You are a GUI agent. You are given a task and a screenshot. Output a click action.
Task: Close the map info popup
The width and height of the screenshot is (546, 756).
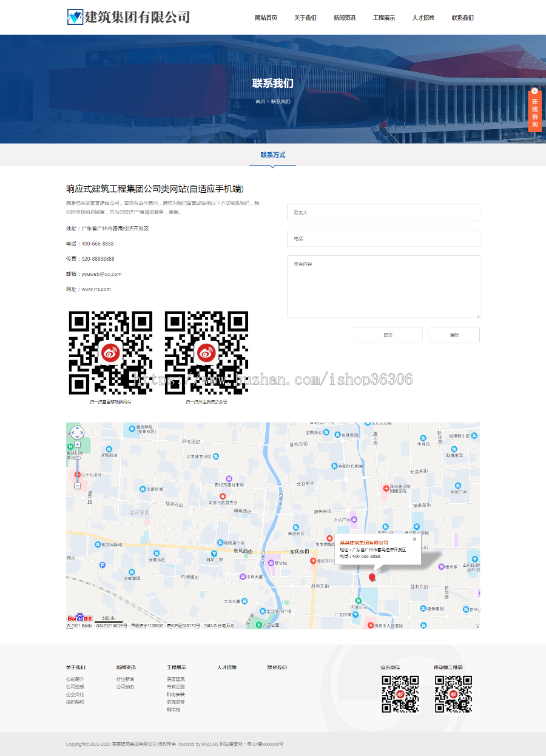(414, 539)
